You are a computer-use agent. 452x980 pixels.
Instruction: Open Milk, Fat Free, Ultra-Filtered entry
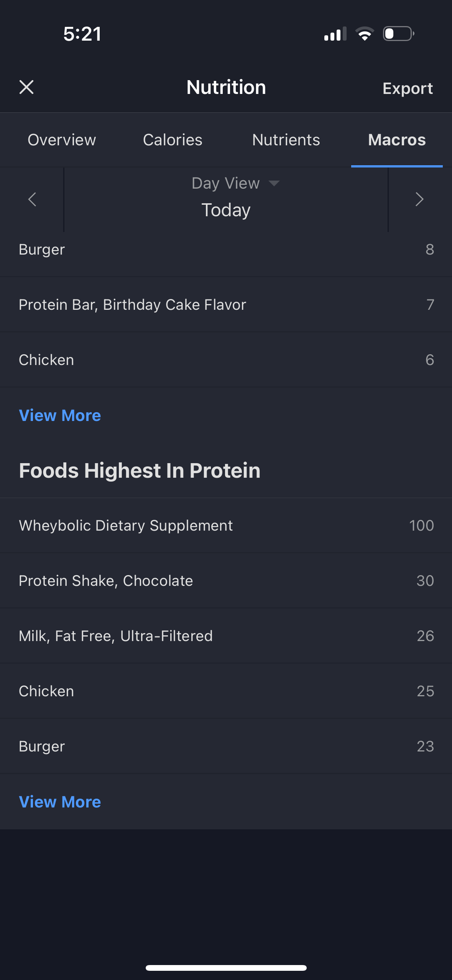(x=226, y=636)
